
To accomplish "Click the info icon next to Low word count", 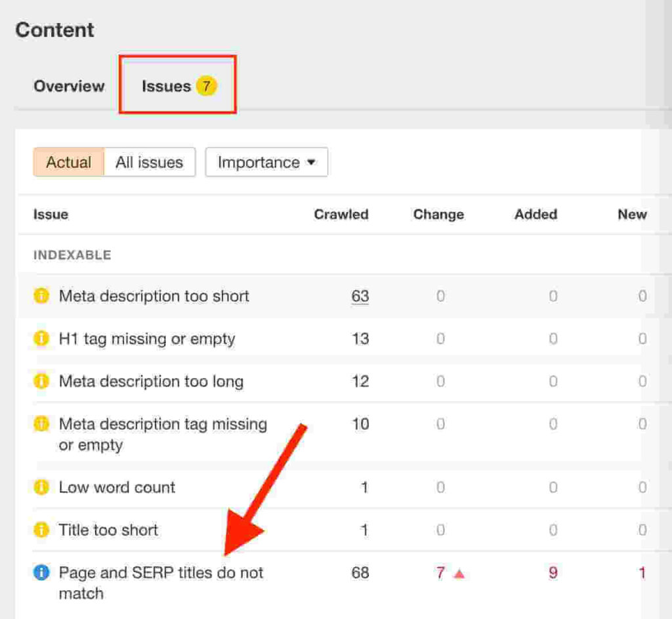I will pos(40,487).
